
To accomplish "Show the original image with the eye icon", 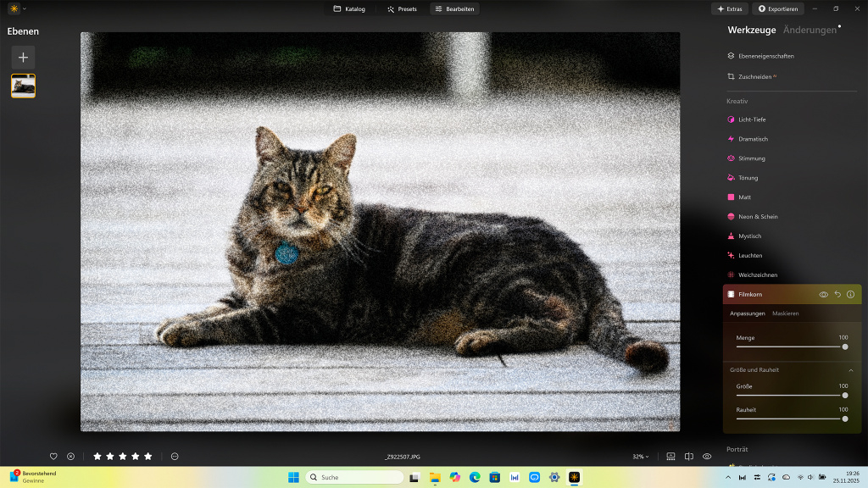I will click(706, 456).
